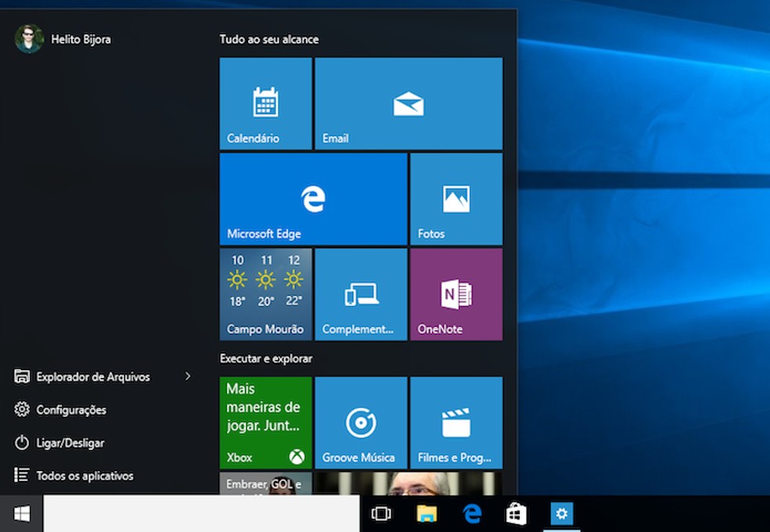The height and width of the screenshot is (532, 770).
Task: Click the Windows Start button
Action: tap(21, 514)
